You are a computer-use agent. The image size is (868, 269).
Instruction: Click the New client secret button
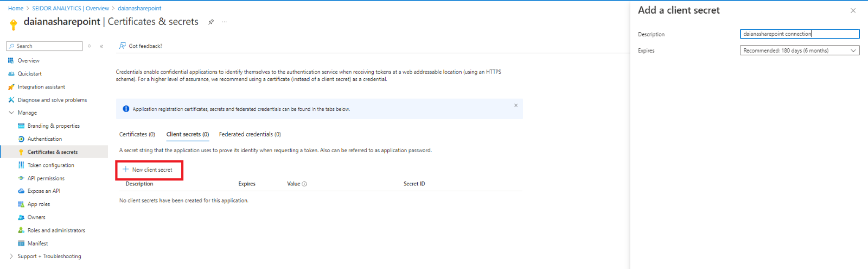coord(148,170)
